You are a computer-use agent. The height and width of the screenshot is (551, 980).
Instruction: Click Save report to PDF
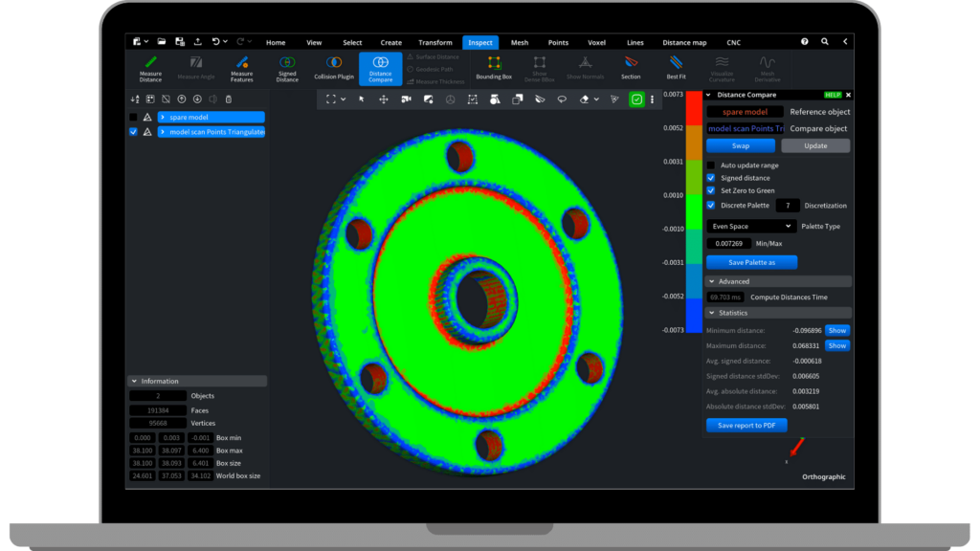746,425
